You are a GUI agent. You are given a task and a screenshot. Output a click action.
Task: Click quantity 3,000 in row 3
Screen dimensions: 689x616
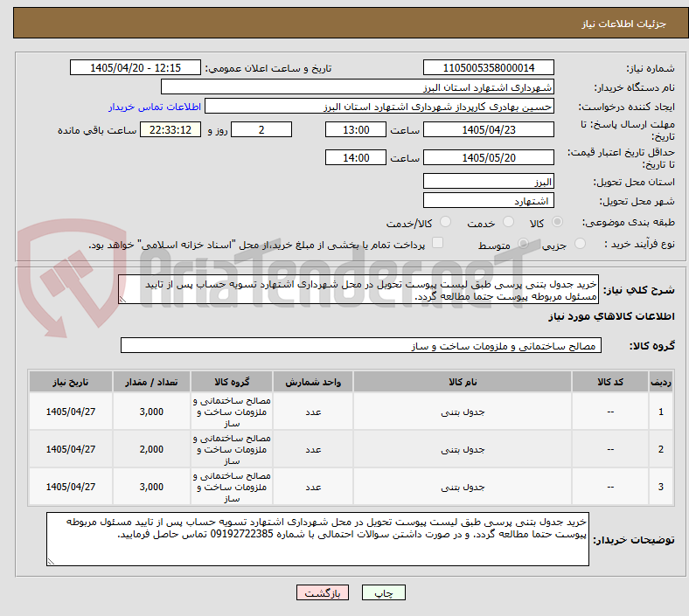[x=151, y=487]
